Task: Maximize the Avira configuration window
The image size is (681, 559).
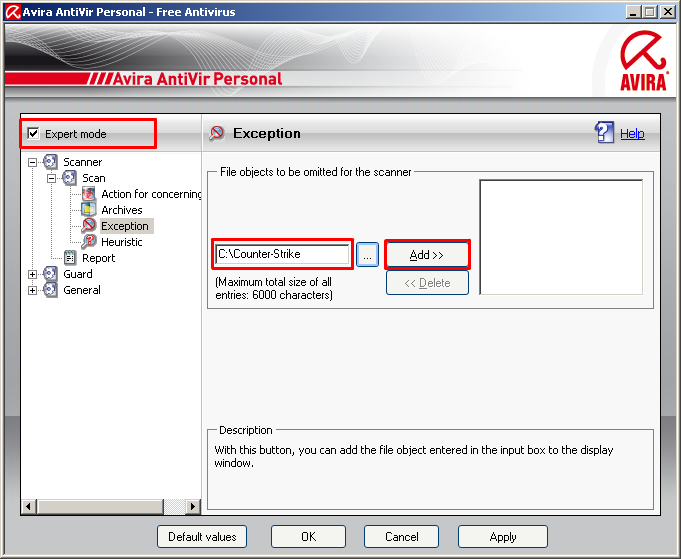Action: tap(650, 12)
